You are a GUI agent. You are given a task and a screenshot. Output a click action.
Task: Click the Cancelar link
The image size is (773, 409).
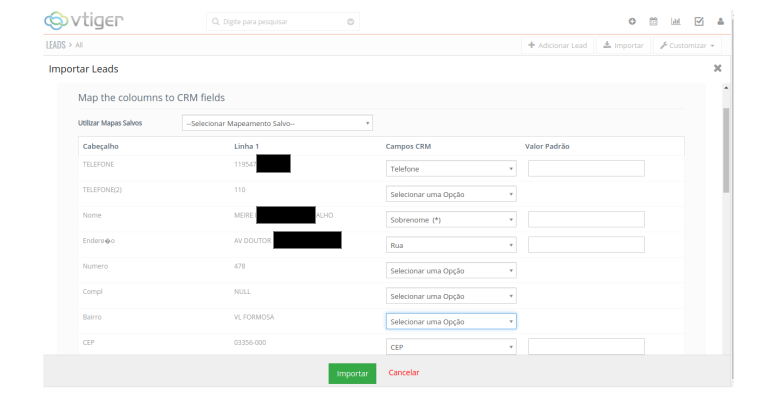pos(404,373)
